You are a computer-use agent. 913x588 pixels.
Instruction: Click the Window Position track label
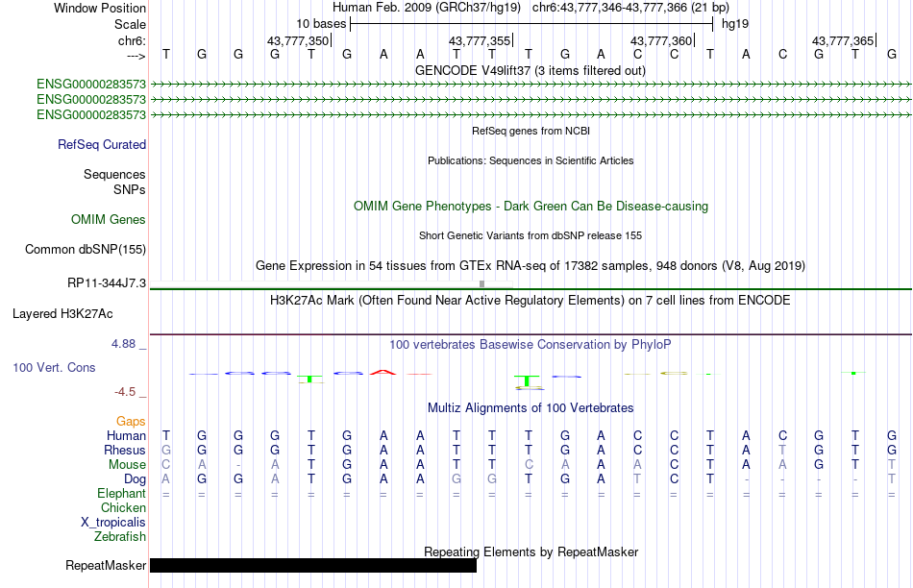coord(100,8)
